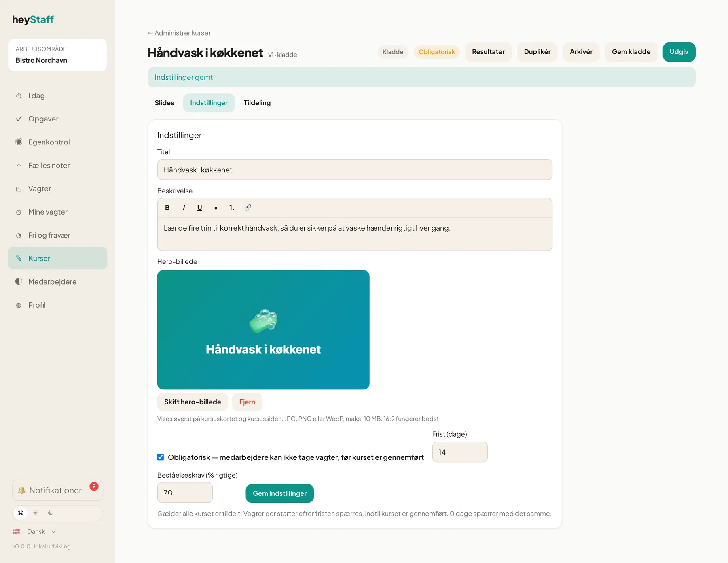
Task: Switch to the Tildeling tab
Action: [x=257, y=103]
